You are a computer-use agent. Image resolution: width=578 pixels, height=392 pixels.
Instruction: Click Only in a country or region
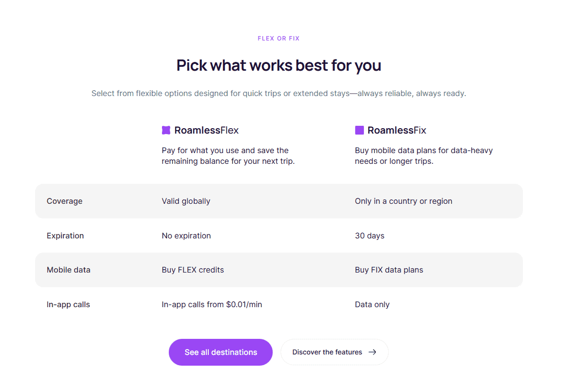(403, 201)
